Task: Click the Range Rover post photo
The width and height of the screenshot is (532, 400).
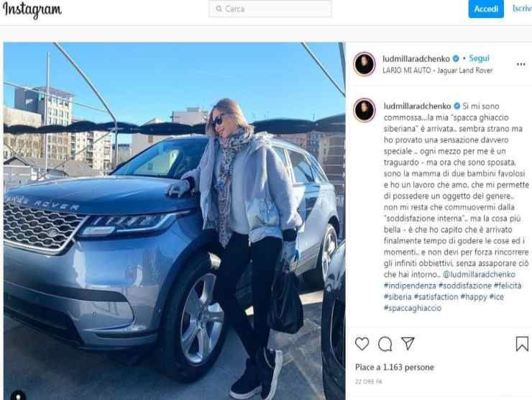Action: pyautogui.click(x=175, y=221)
